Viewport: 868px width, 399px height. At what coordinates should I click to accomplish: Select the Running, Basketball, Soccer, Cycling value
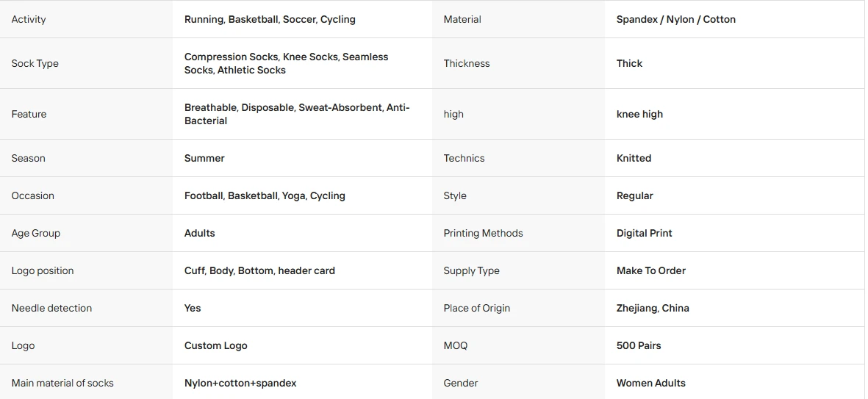pyautogui.click(x=270, y=19)
